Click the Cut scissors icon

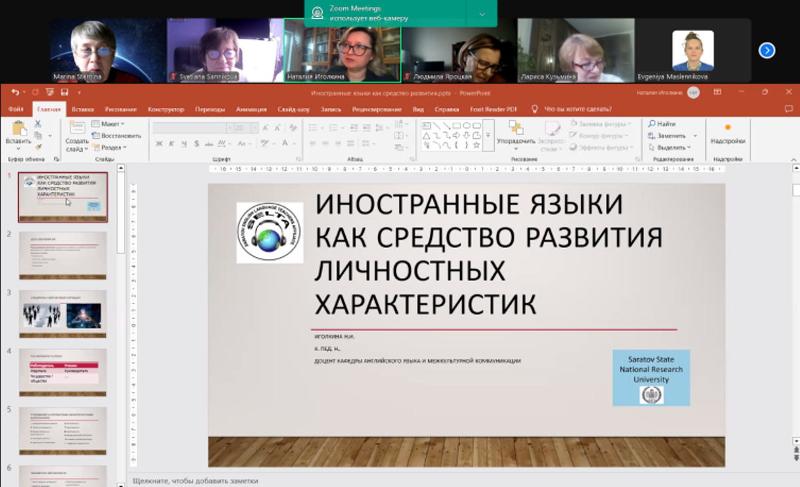(x=38, y=124)
